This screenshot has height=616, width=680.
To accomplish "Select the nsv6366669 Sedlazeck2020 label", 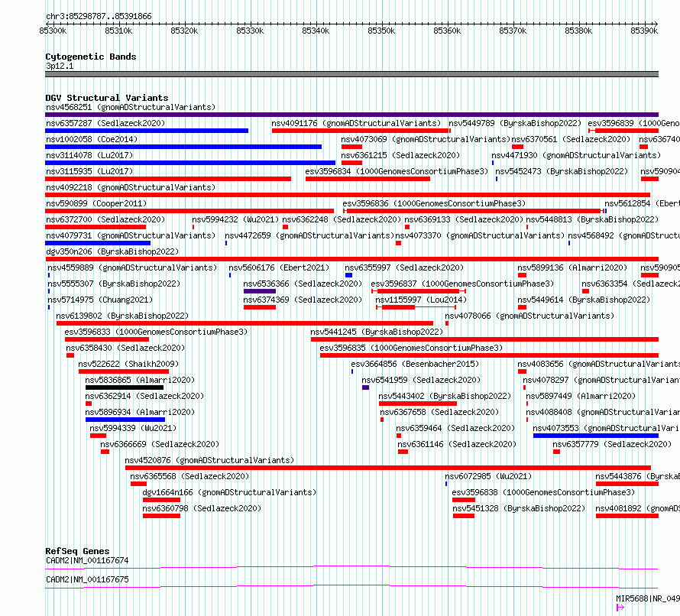I will point(160,444).
